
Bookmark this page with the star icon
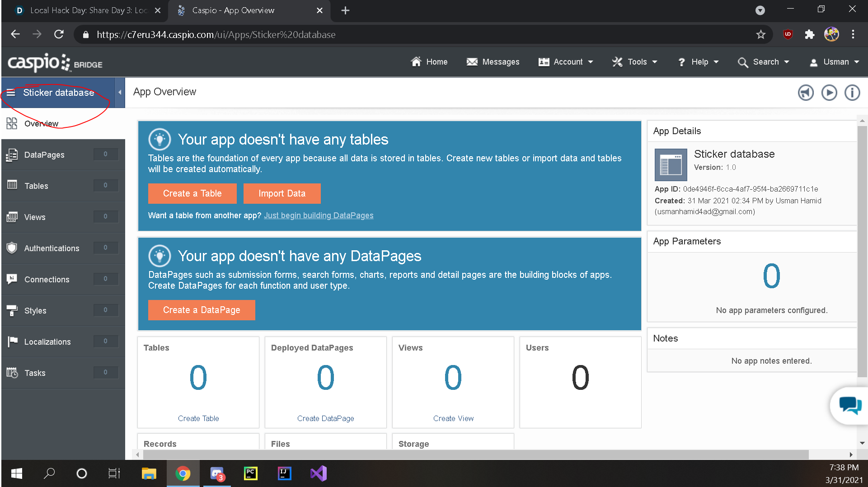(x=761, y=35)
